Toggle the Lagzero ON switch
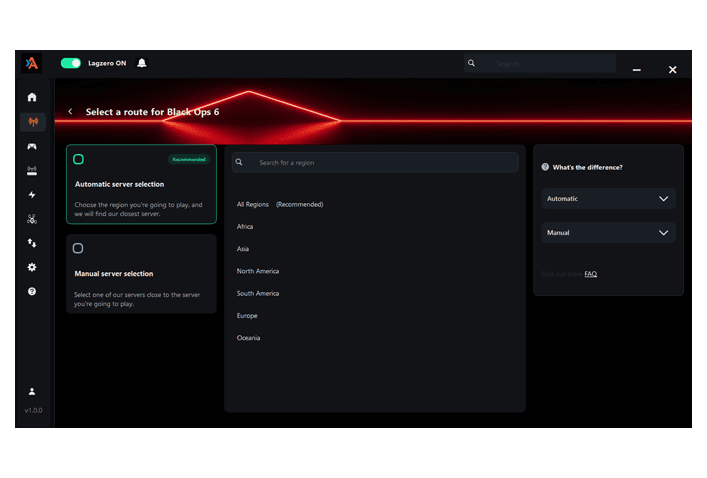 click(71, 63)
